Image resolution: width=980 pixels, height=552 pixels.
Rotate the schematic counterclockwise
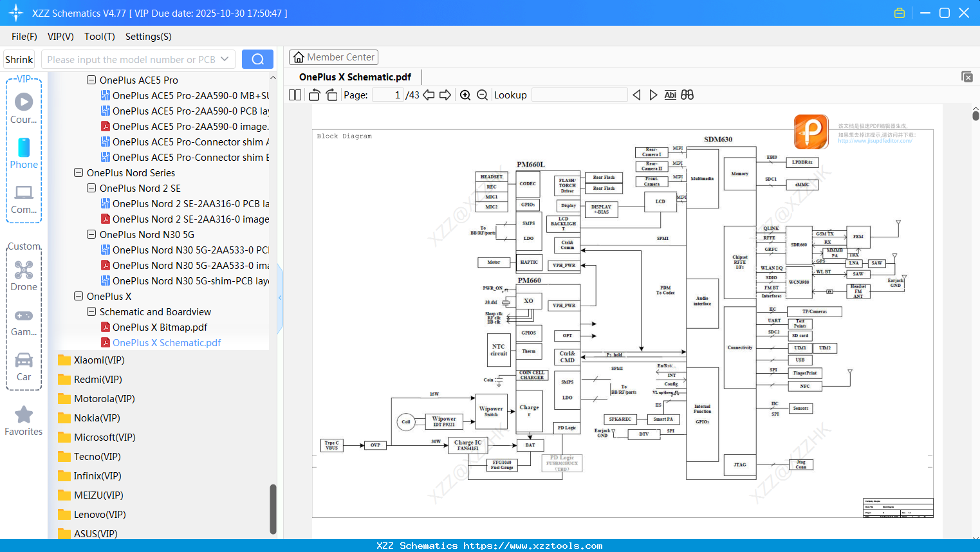click(313, 95)
